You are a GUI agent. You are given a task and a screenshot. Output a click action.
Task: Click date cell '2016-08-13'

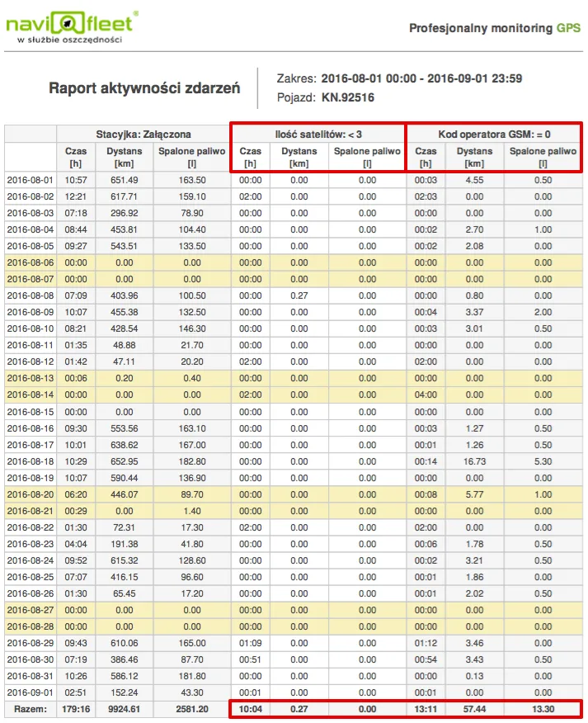tap(30, 379)
